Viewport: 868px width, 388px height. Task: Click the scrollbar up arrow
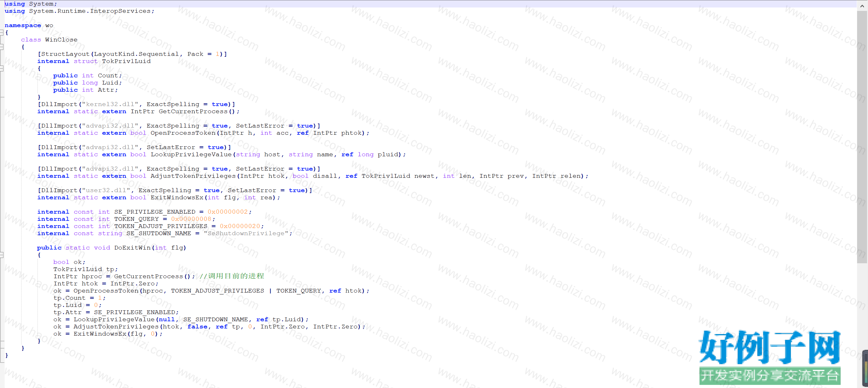point(862,6)
